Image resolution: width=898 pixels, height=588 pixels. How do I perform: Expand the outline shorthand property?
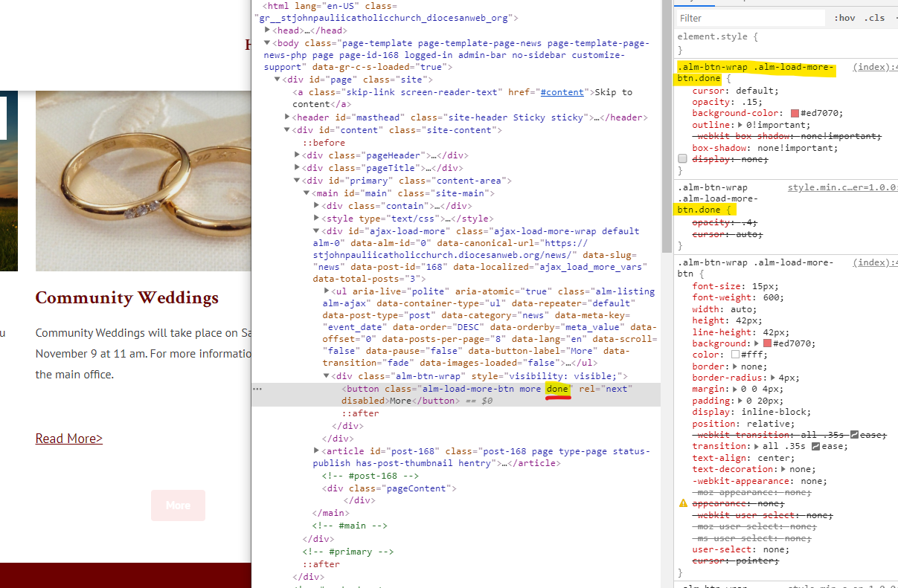tap(740, 125)
